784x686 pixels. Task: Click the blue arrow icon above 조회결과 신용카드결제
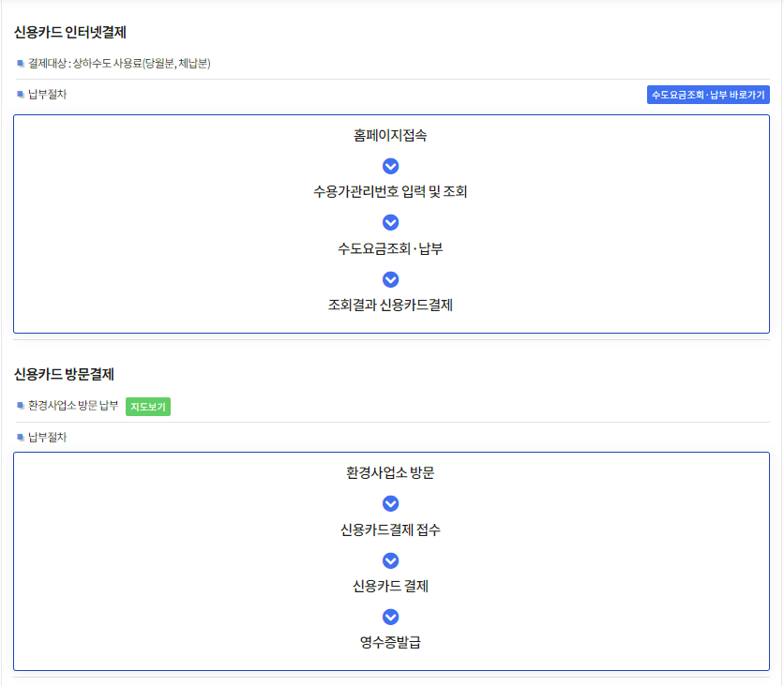point(390,278)
